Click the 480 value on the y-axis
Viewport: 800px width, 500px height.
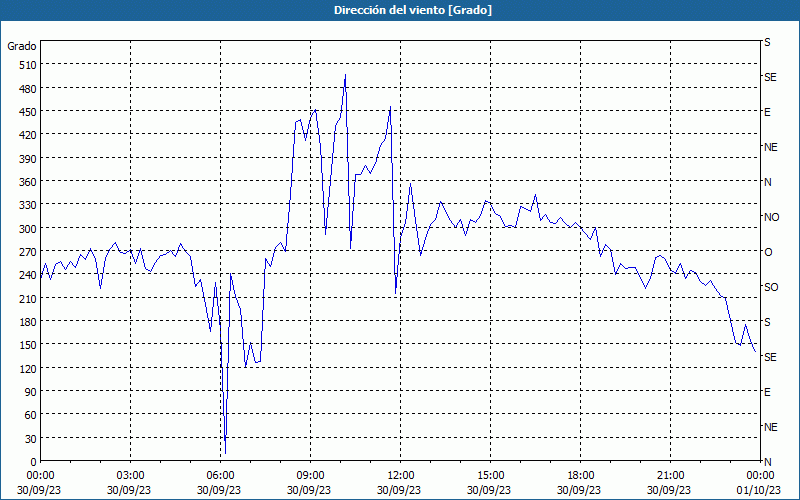(28, 89)
